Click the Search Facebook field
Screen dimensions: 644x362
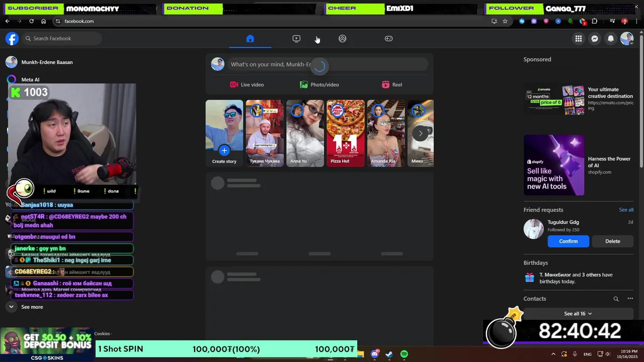click(x=62, y=38)
